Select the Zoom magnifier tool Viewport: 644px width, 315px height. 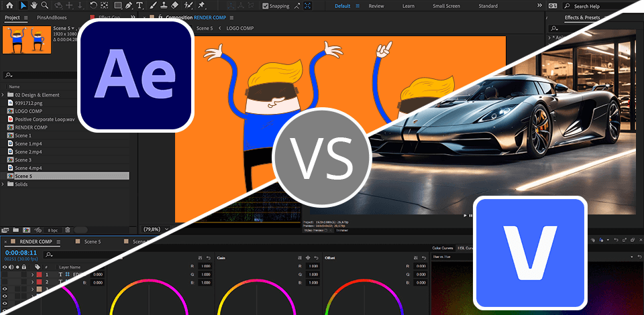[44, 5]
